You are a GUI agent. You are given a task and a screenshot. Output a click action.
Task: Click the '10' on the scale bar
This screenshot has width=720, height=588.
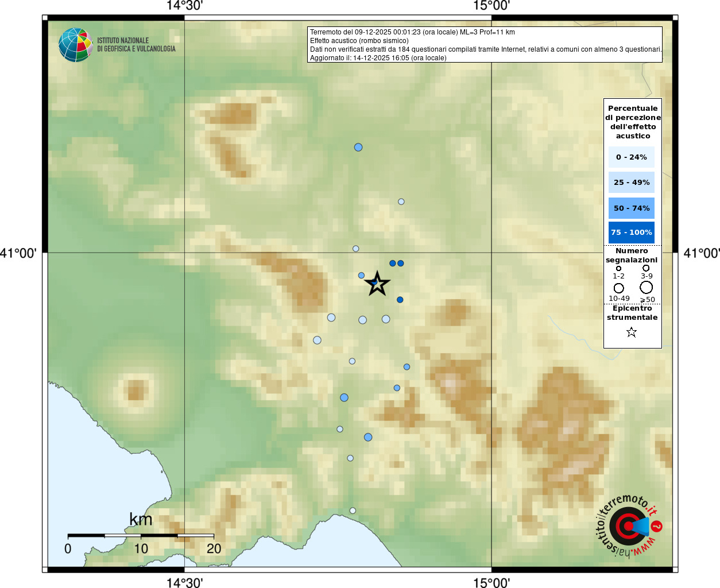(x=141, y=548)
